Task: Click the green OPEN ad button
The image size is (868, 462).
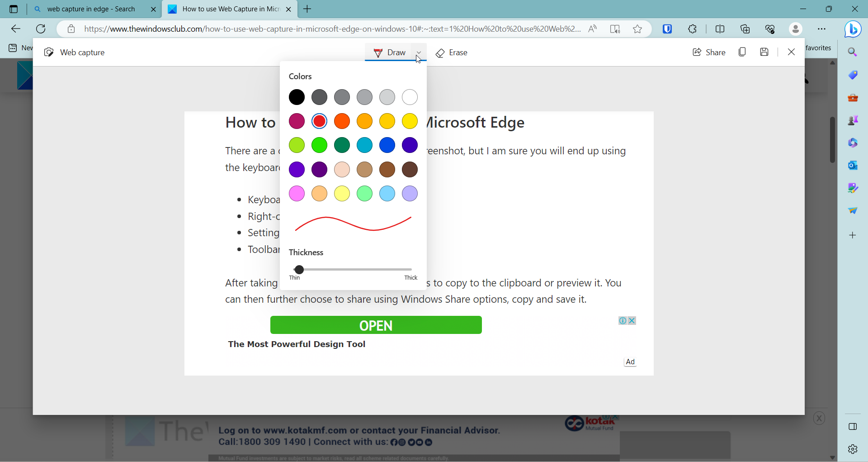Action: [x=376, y=325]
